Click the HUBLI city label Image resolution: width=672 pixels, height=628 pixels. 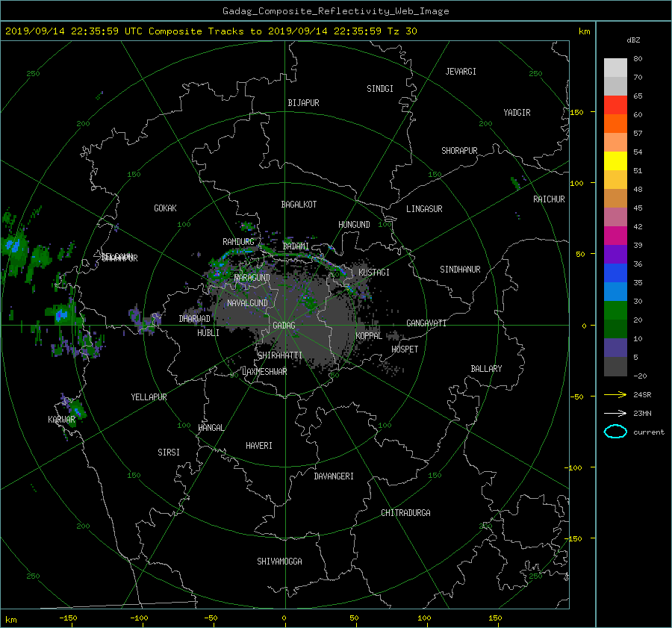208,333
